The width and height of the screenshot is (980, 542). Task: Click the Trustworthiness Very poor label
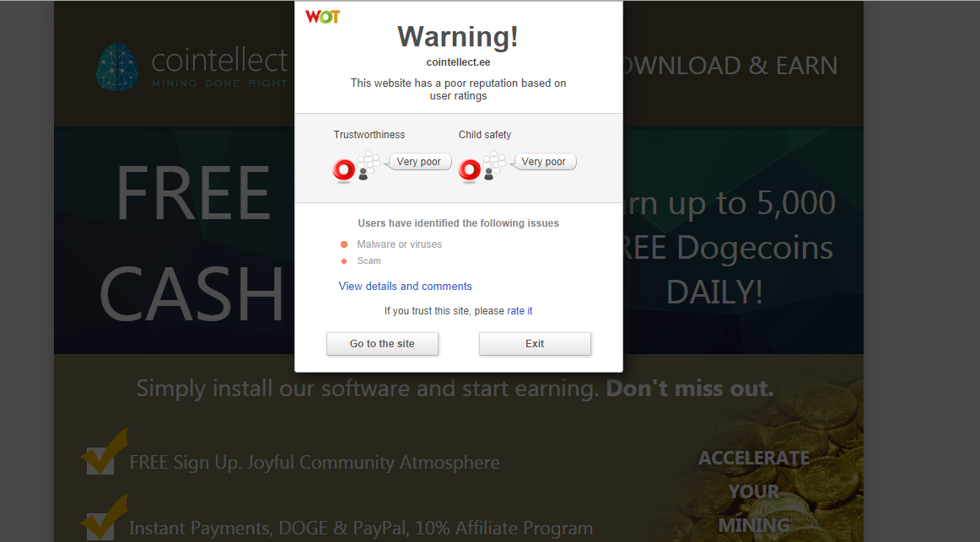pos(419,161)
